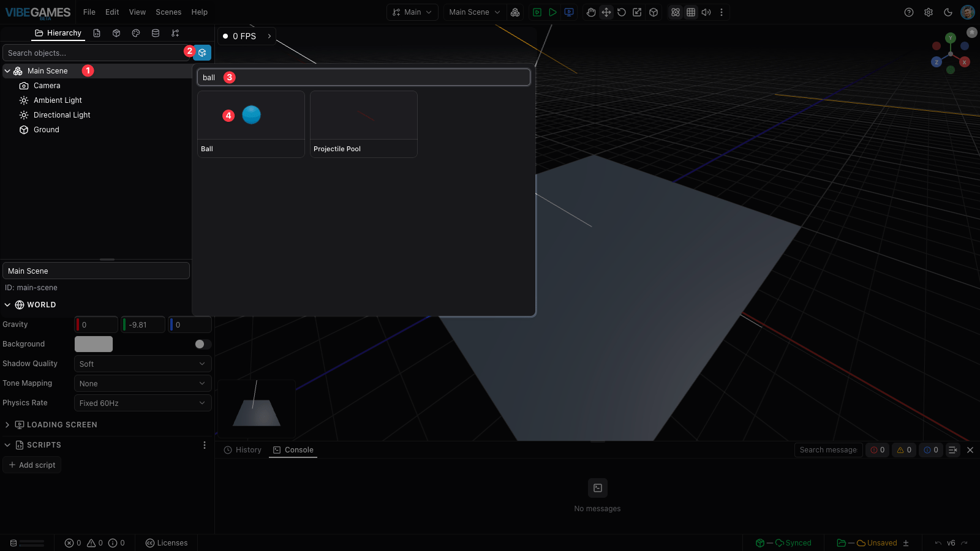Click the ball search field in popup

[x=364, y=77]
